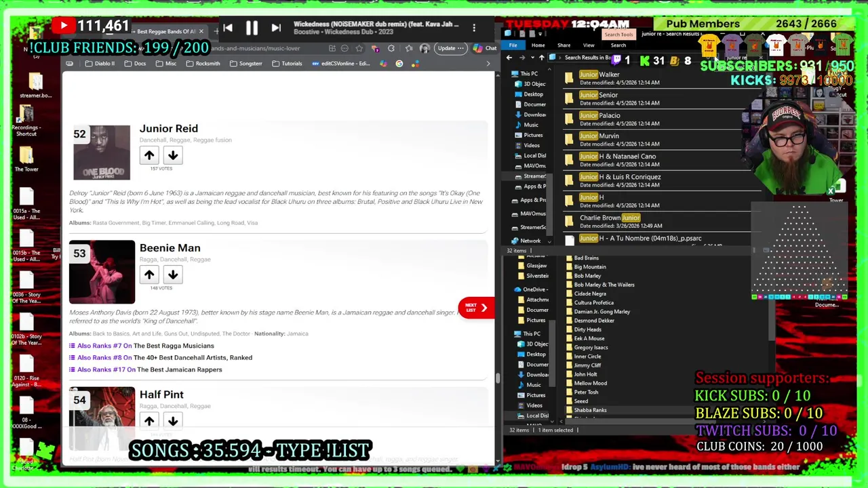Open Diablo II bookmarks folder
Screen dimensions: 868x488
[x=100, y=64]
